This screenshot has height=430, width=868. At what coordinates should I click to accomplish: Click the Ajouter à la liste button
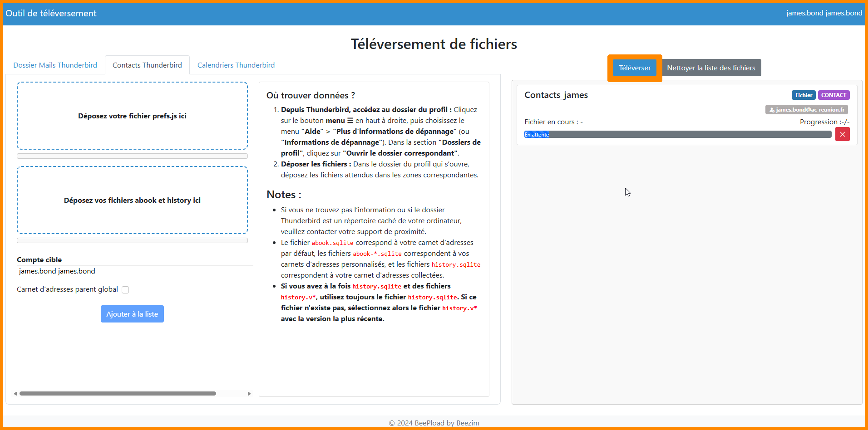[132, 314]
